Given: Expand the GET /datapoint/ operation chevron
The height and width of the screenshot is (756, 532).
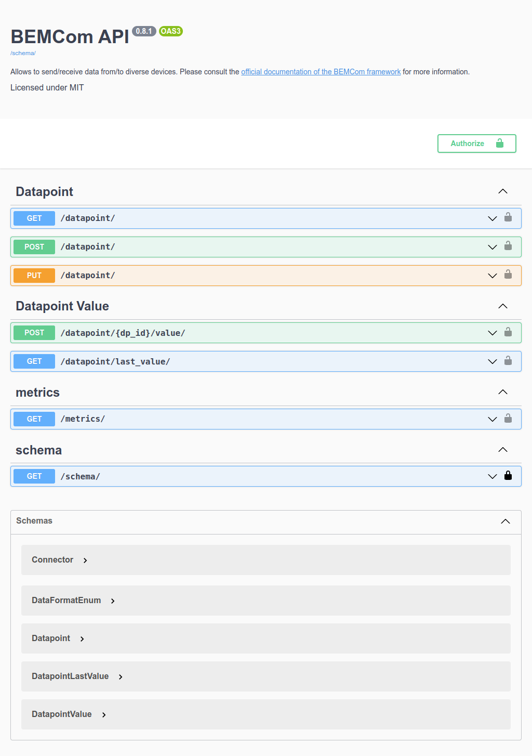Looking at the screenshot, I should tap(493, 218).
